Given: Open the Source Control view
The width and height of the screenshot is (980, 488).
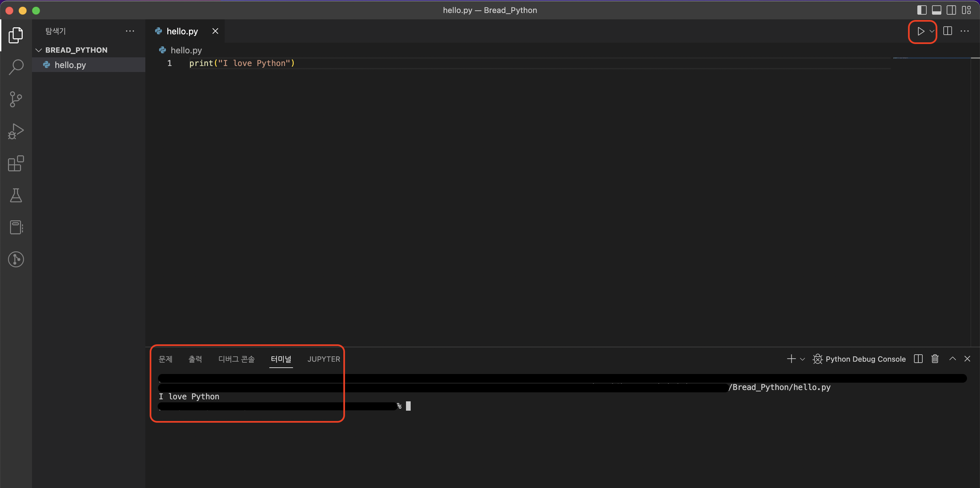Looking at the screenshot, I should point(16,99).
